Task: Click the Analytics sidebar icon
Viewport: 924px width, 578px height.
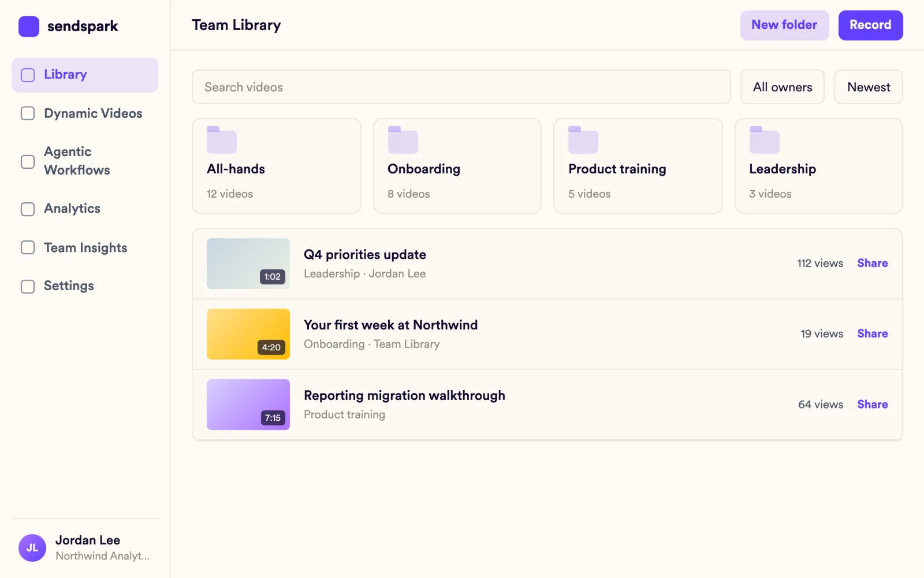Action: [x=28, y=209]
